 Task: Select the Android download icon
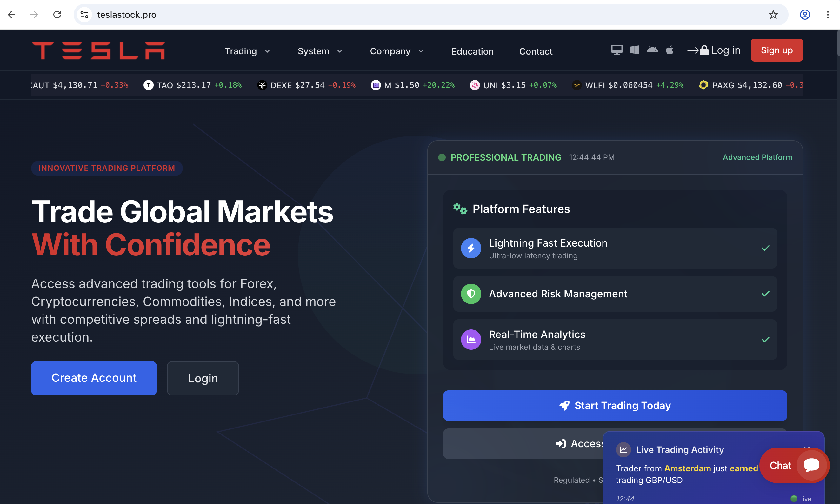click(x=652, y=50)
